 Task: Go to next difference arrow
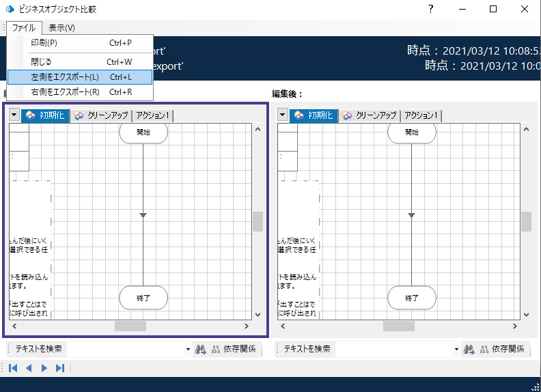[x=44, y=368]
